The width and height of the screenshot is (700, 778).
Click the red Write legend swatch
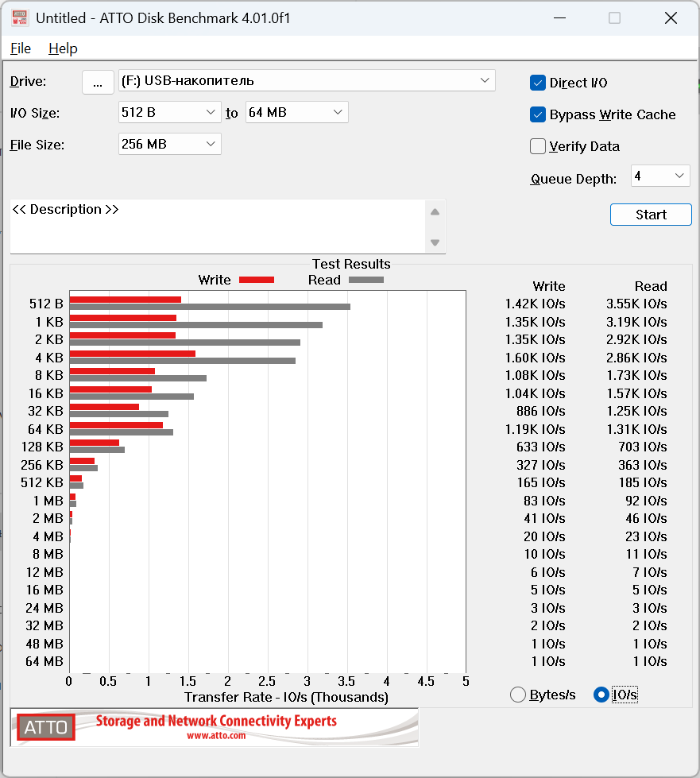pos(257,280)
